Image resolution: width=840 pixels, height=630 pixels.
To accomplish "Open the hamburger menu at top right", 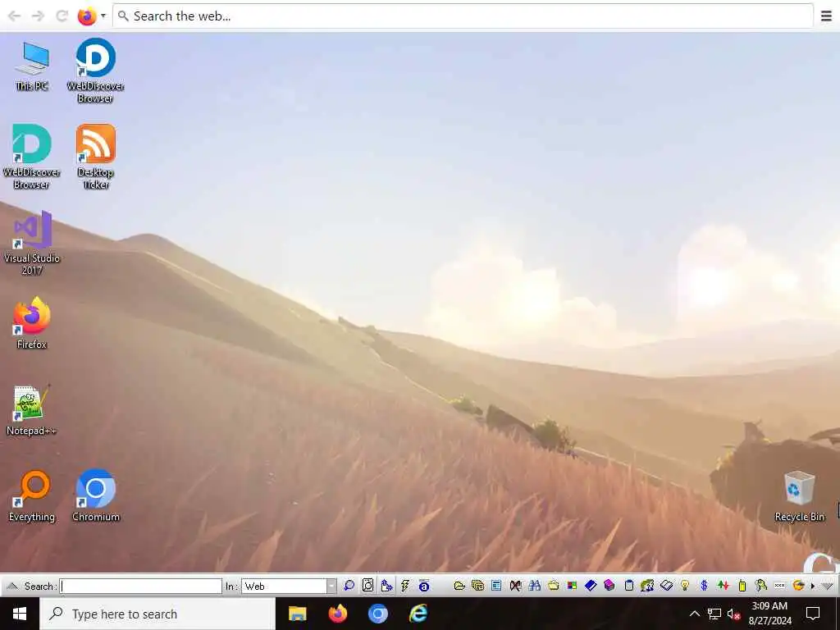I will coord(826,16).
